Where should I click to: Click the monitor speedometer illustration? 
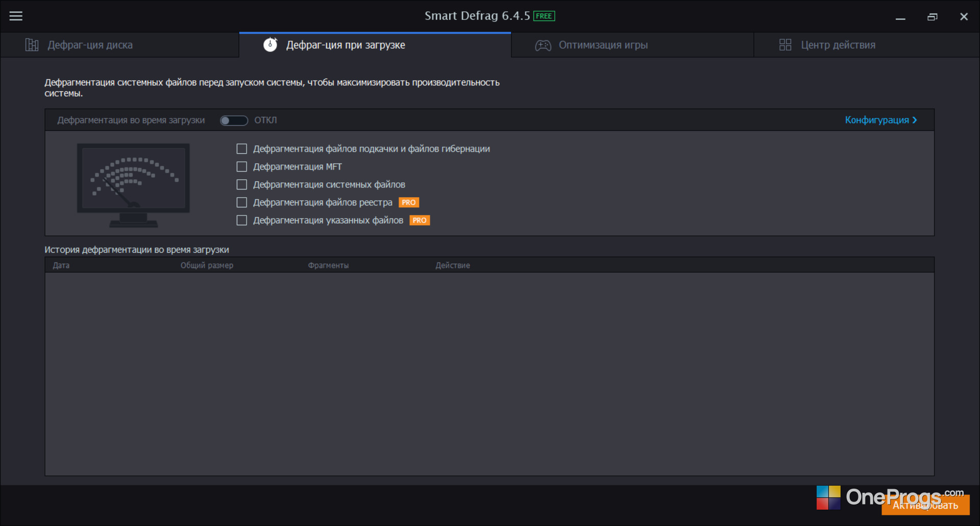click(133, 185)
